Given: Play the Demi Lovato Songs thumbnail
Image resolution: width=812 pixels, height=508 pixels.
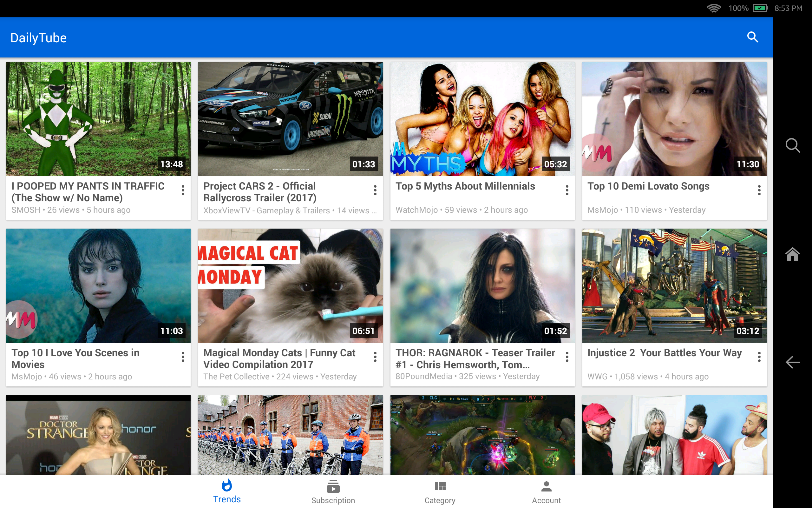Looking at the screenshot, I should coord(674,119).
